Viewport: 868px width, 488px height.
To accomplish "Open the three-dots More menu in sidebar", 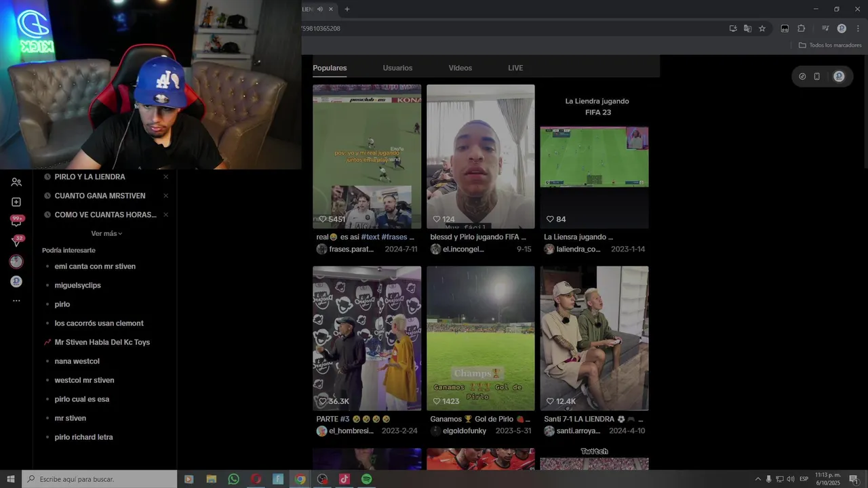I will point(16,300).
